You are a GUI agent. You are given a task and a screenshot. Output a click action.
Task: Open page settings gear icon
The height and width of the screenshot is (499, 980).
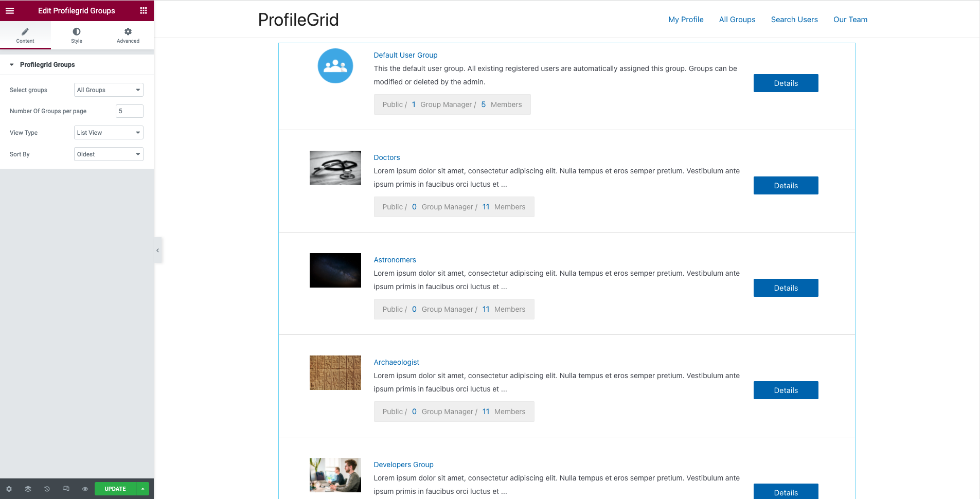point(9,489)
